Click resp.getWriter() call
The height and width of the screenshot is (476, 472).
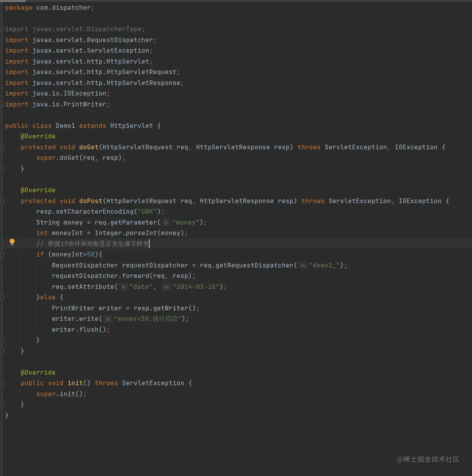pyautogui.click(x=165, y=308)
